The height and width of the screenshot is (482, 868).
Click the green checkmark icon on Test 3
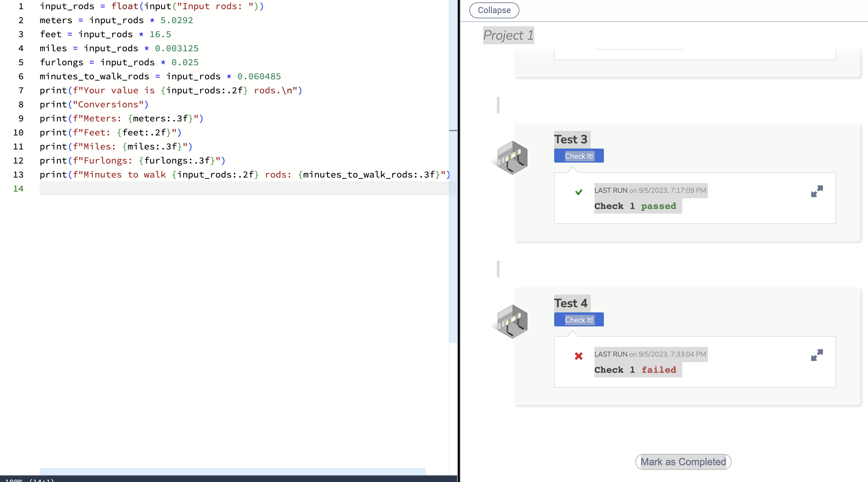579,192
